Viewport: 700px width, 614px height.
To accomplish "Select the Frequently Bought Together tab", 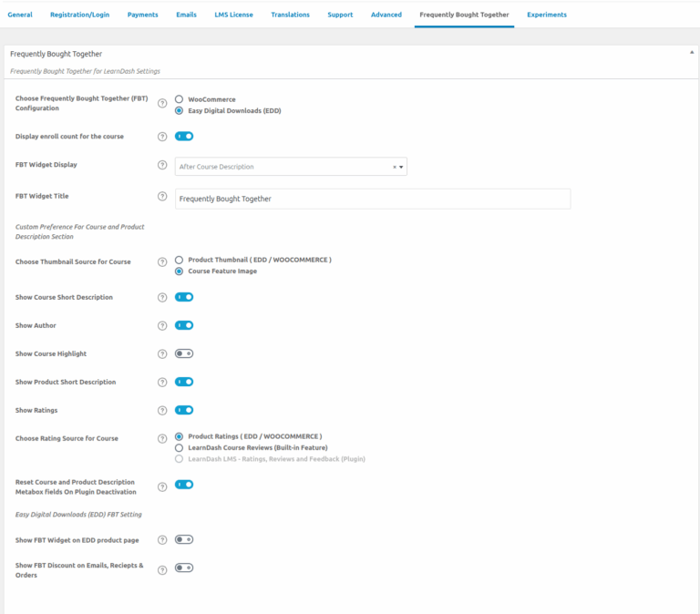I will click(x=464, y=15).
